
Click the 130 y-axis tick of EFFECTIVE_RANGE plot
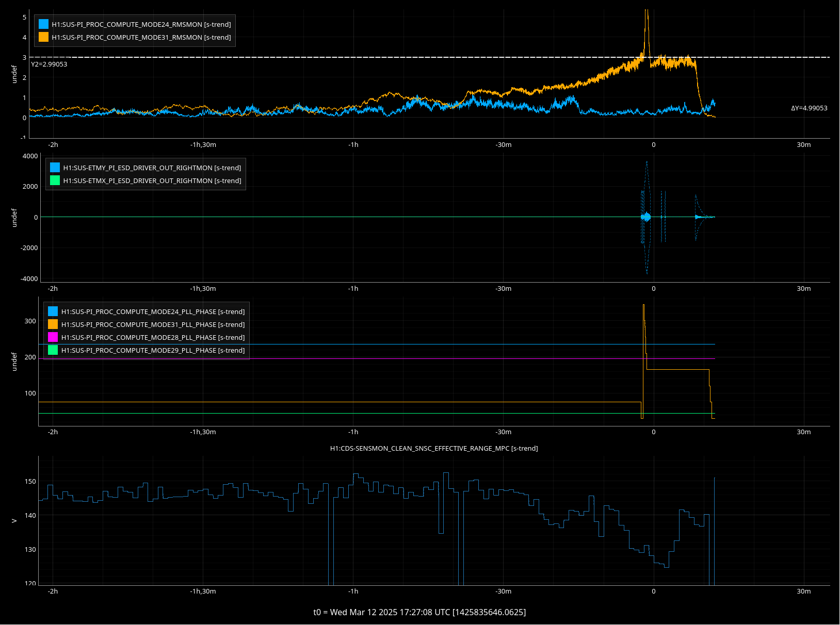tap(30, 550)
